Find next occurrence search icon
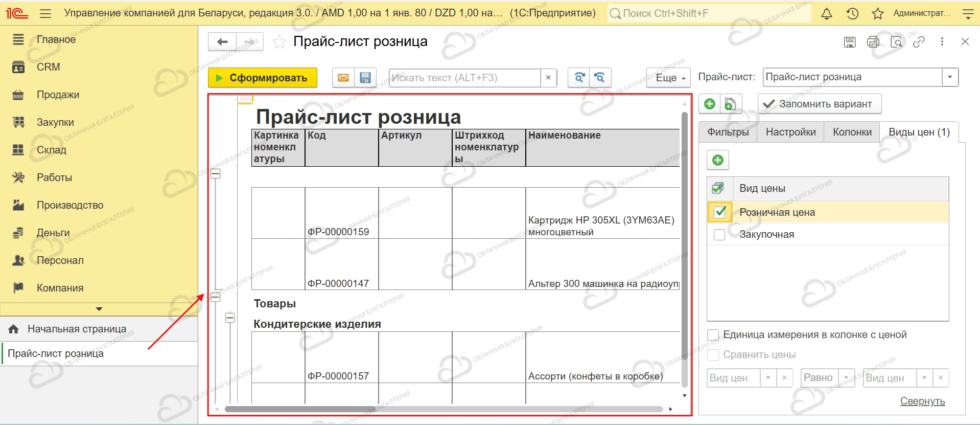 click(x=579, y=78)
